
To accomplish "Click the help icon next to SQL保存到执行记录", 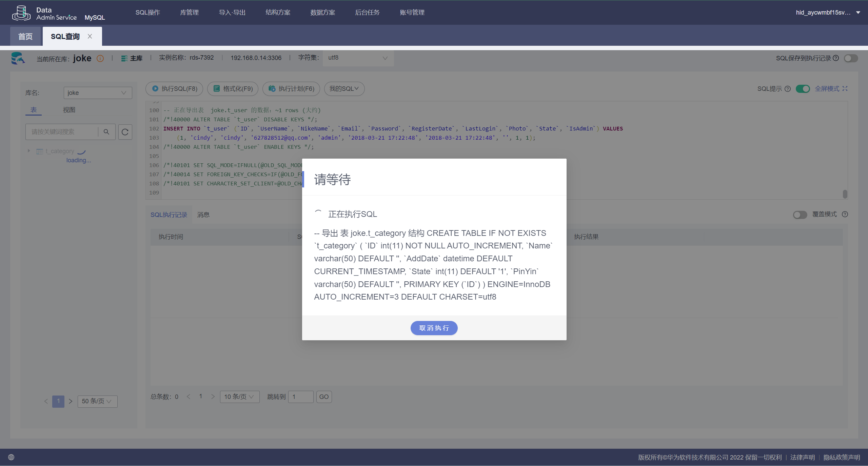I will click(836, 58).
